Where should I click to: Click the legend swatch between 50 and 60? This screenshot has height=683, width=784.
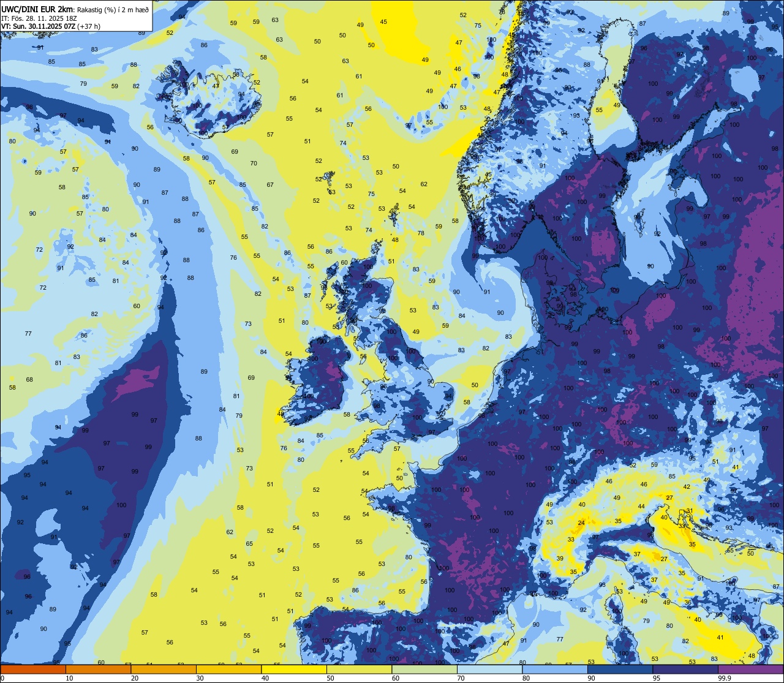359,669
